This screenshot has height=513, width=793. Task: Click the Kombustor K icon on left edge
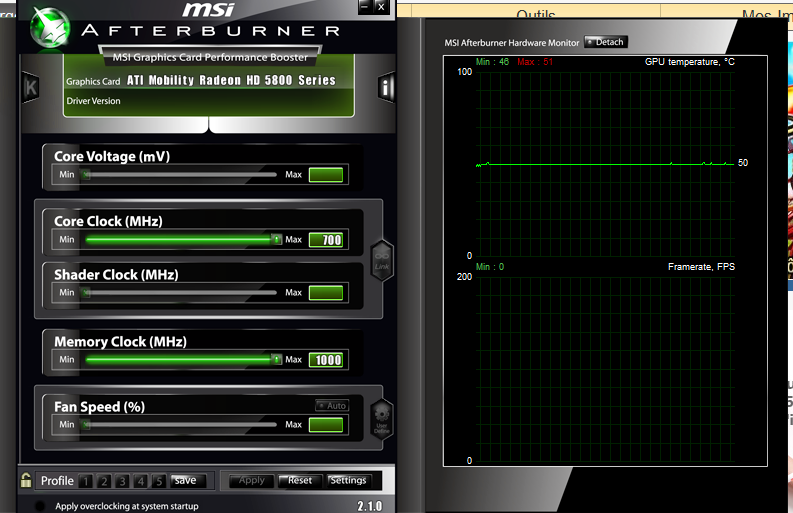30,87
